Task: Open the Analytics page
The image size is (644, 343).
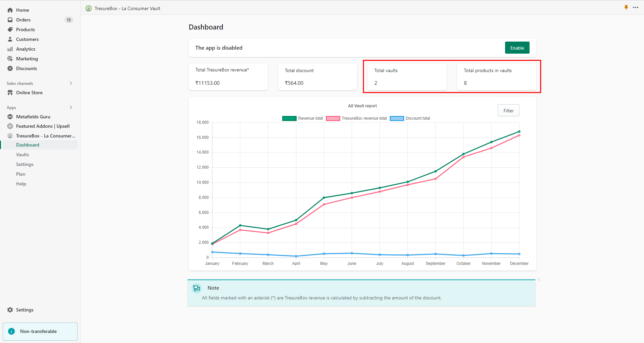Action: point(26,49)
